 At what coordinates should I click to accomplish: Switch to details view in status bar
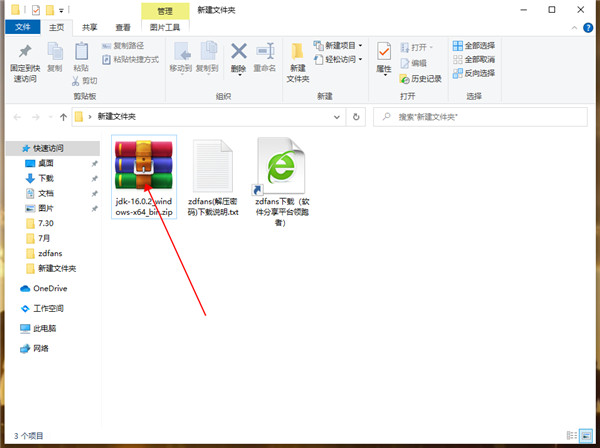click(x=572, y=435)
